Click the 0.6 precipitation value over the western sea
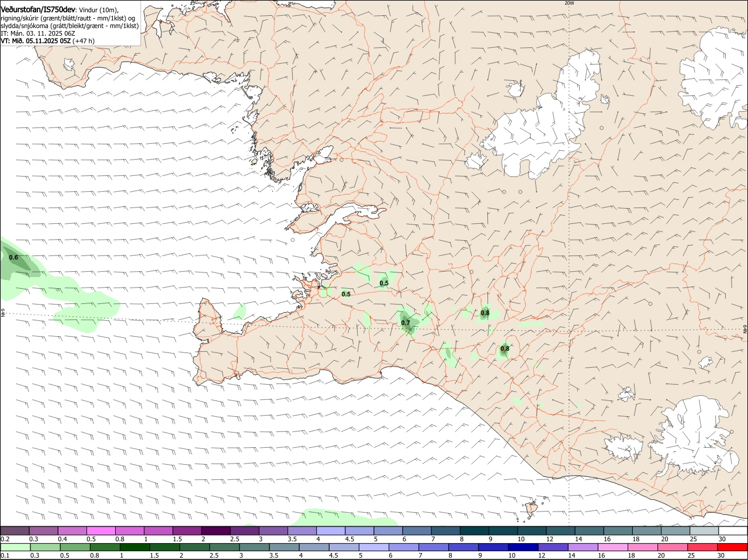748x560 pixels. (13, 258)
